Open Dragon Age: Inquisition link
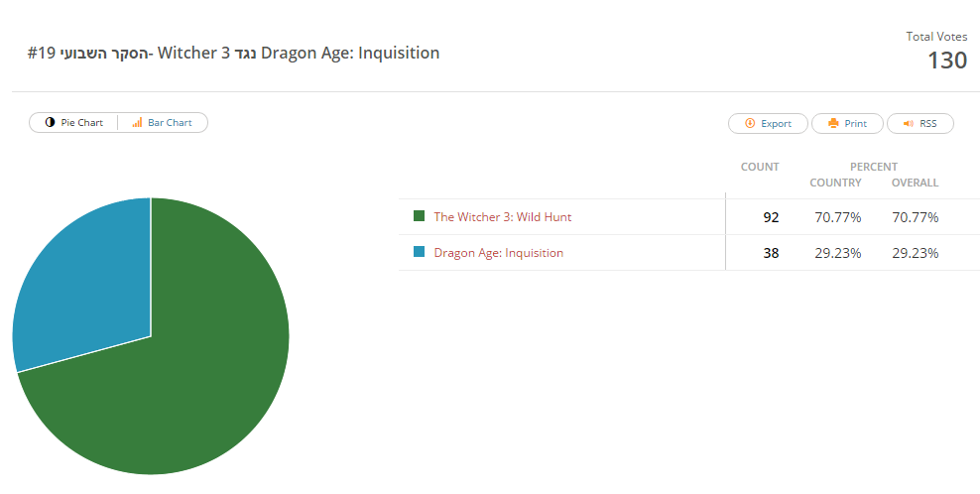Image resolution: width=980 pixels, height=494 pixels. click(499, 253)
